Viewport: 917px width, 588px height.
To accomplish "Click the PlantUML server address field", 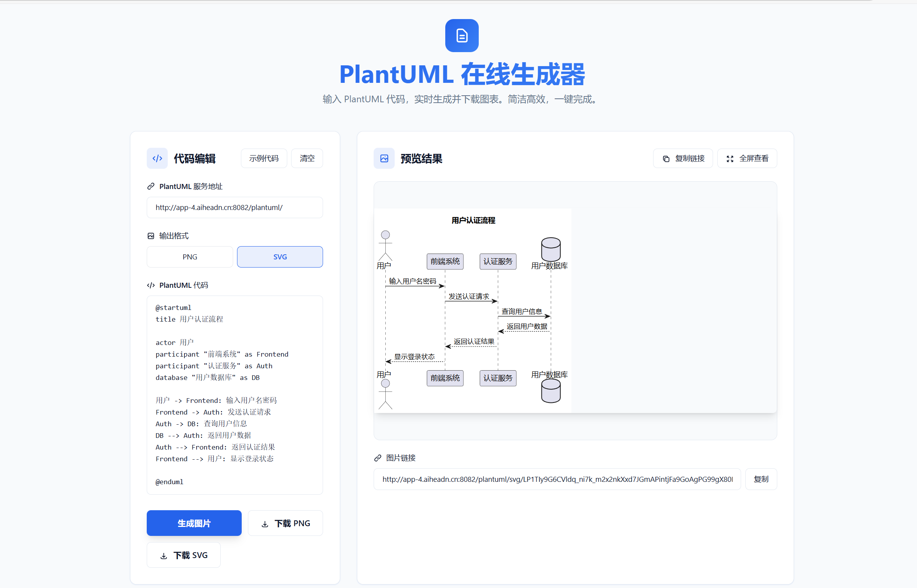I will pos(235,207).
